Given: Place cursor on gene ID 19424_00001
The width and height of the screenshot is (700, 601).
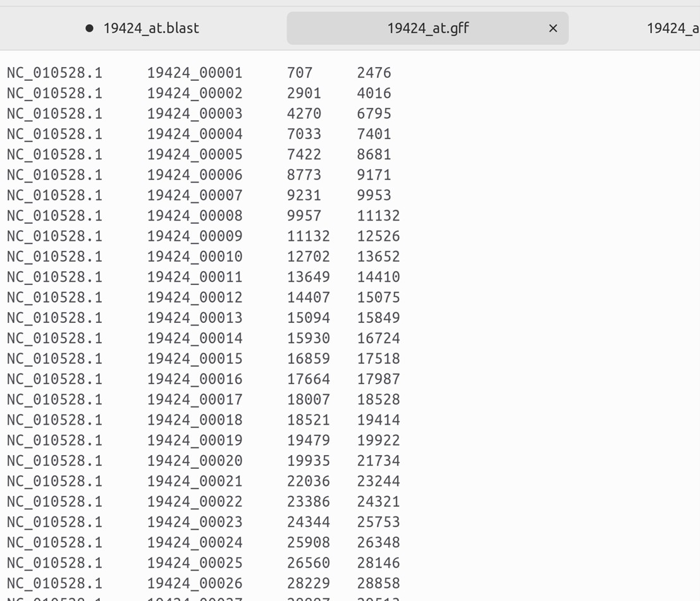Looking at the screenshot, I should point(195,73).
